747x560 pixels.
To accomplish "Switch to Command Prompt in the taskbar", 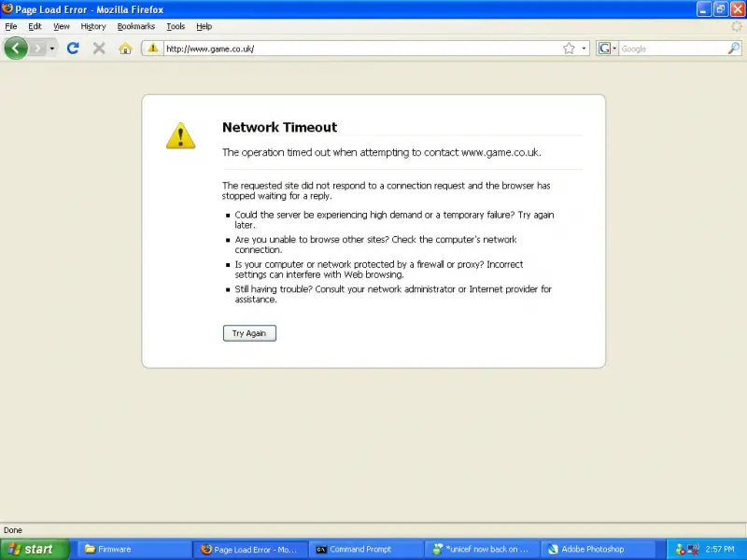I will coord(367,549).
